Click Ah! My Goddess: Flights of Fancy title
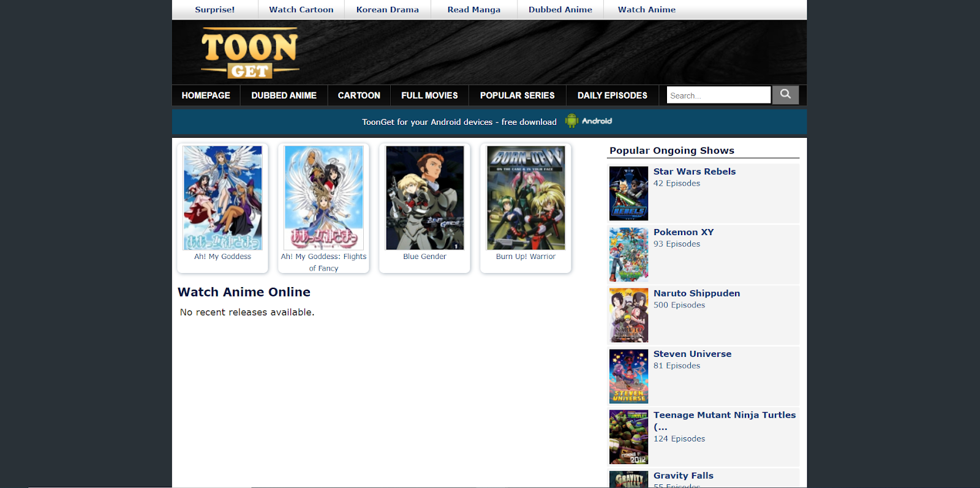 pyautogui.click(x=323, y=262)
